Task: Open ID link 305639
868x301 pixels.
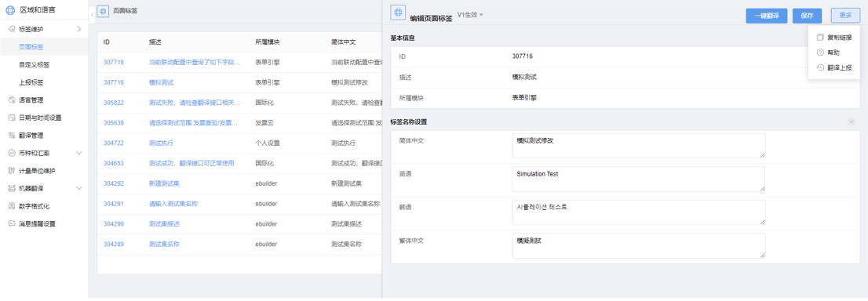Action: coord(114,123)
